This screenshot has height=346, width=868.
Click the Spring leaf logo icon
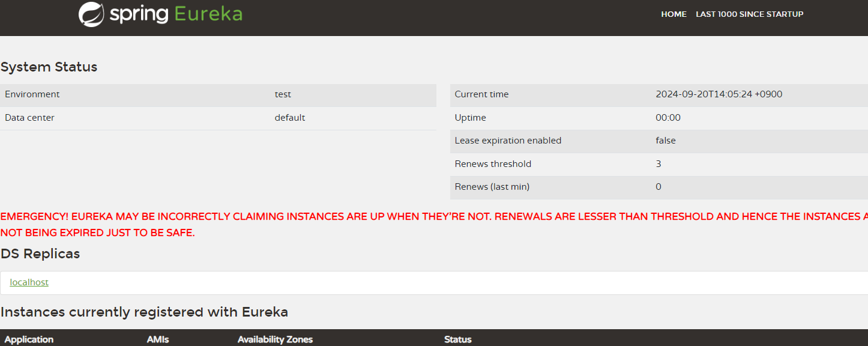point(91,14)
